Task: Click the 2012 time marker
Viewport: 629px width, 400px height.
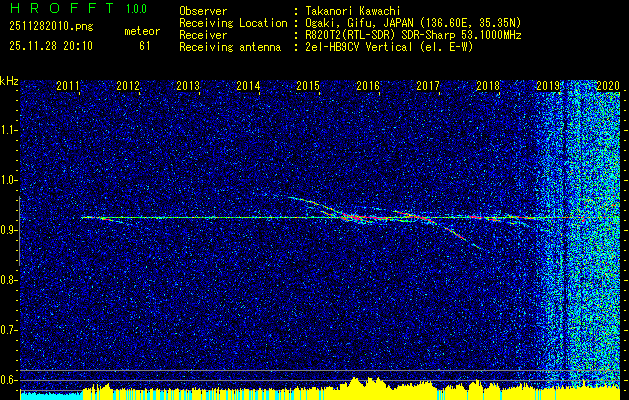Action: [128, 85]
